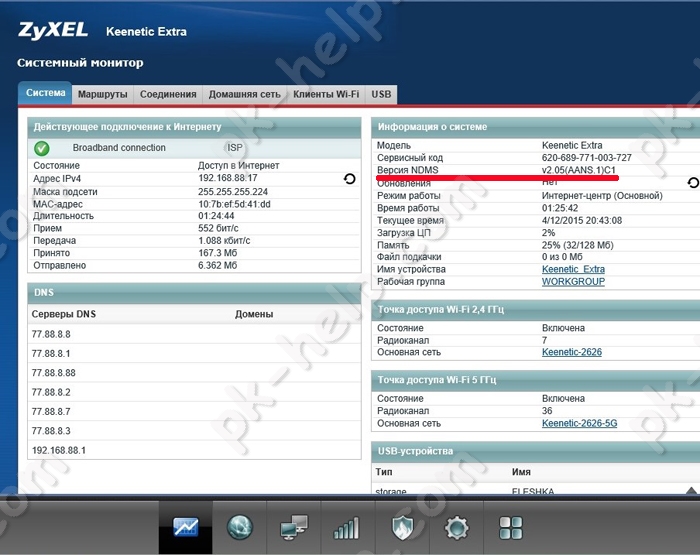Click the Серверы DNS column header
700x555 pixels.
64,314
